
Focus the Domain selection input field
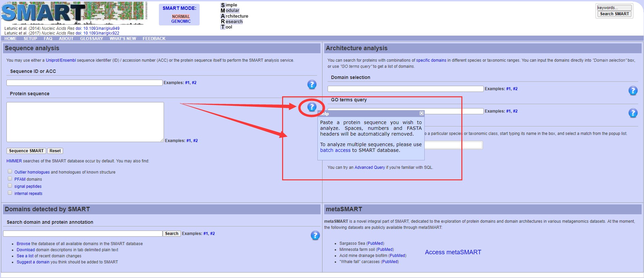(405, 89)
